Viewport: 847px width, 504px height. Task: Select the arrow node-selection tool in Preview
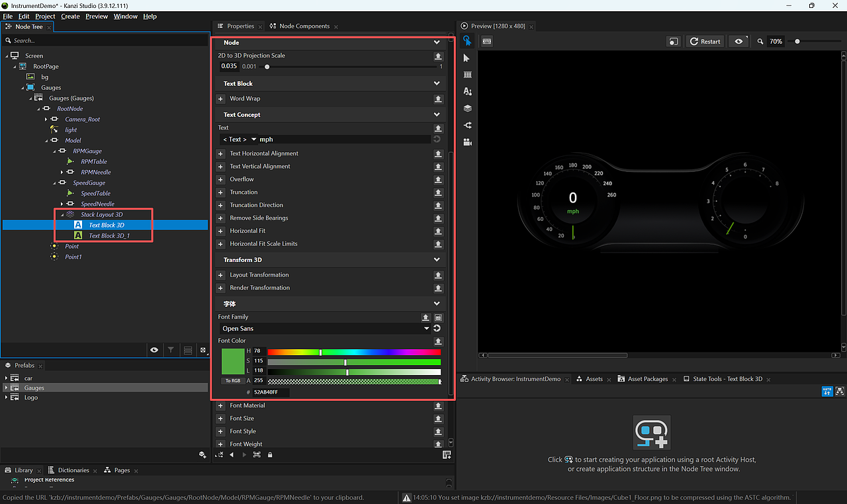tap(467, 58)
